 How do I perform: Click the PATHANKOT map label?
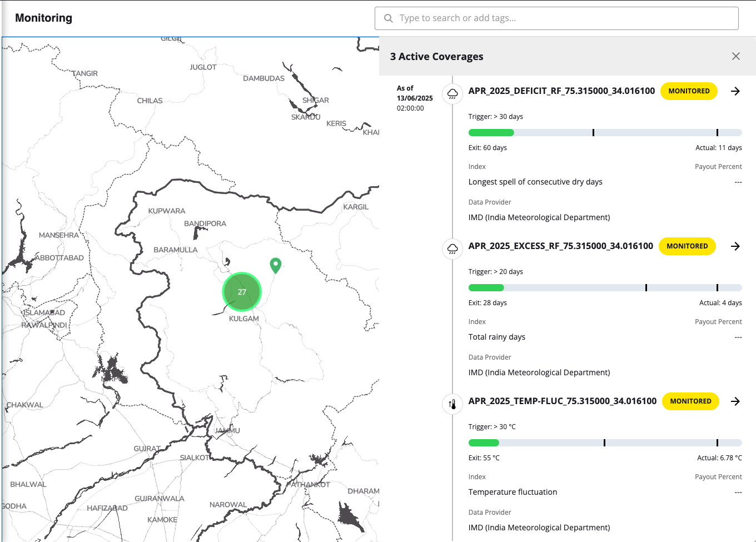(308, 485)
